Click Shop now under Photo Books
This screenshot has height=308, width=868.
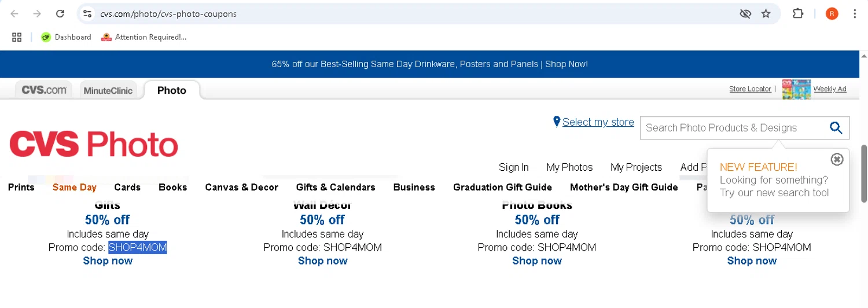pyautogui.click(x=537, y=261)
